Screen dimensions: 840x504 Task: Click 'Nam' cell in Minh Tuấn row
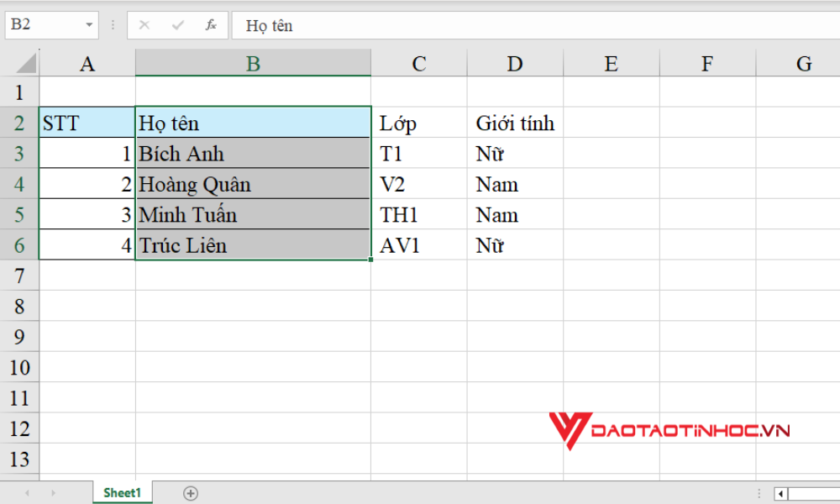(515, 214)
